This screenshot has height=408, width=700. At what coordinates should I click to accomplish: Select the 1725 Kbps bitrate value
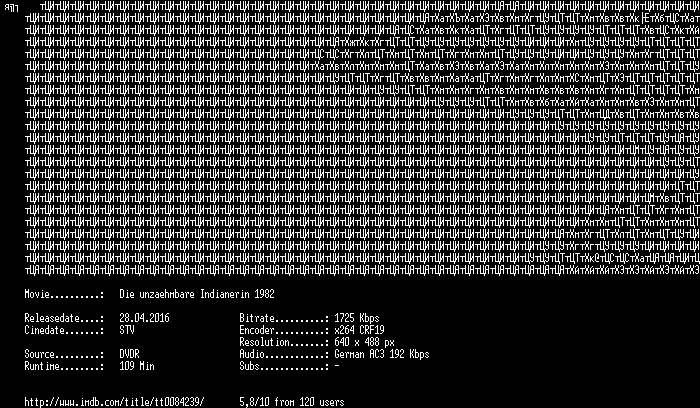[x=357, y=318]
